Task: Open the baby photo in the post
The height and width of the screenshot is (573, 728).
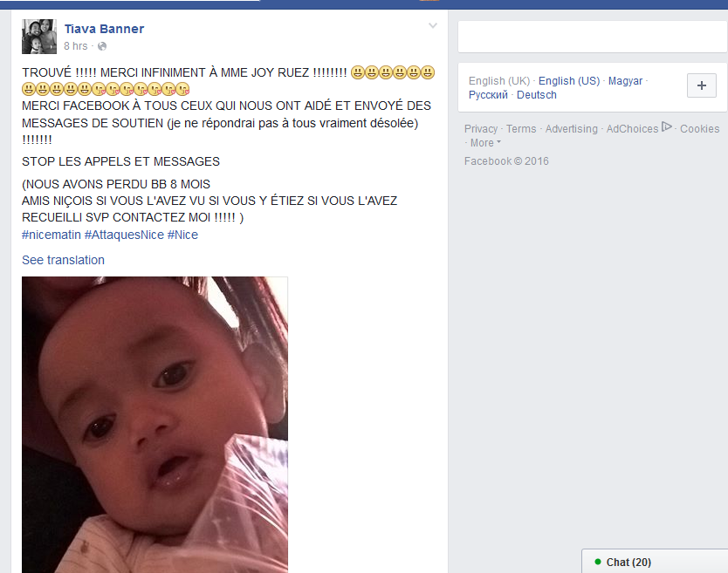Action: tap(155, 425)
